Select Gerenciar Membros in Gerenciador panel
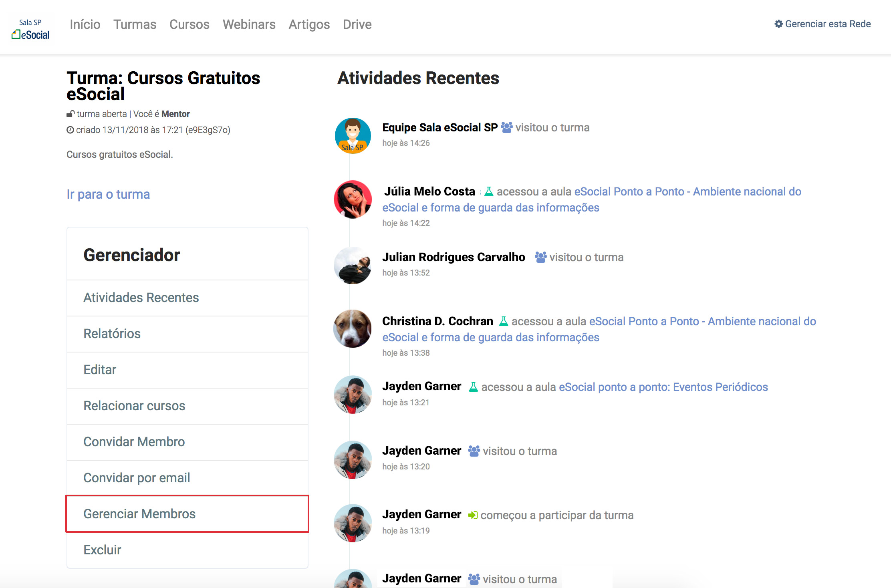Screen dimensions: 891x588 click(139, 514)
